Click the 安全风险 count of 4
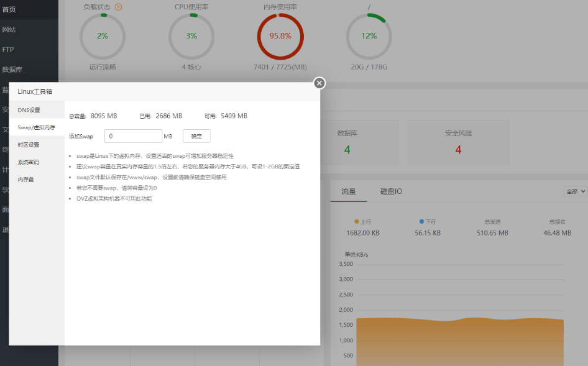This screenshot has width=588, height=366. [458, 150]
